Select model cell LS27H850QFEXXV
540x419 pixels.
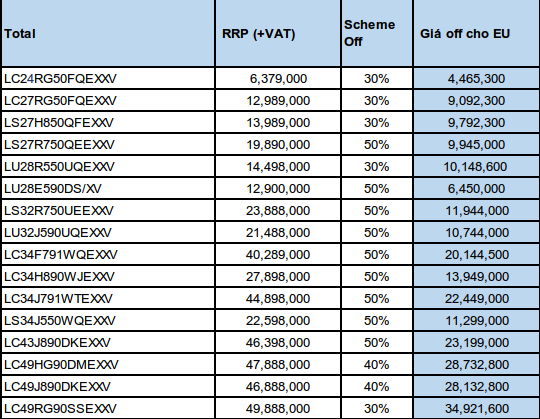click(x=108, y=123)
